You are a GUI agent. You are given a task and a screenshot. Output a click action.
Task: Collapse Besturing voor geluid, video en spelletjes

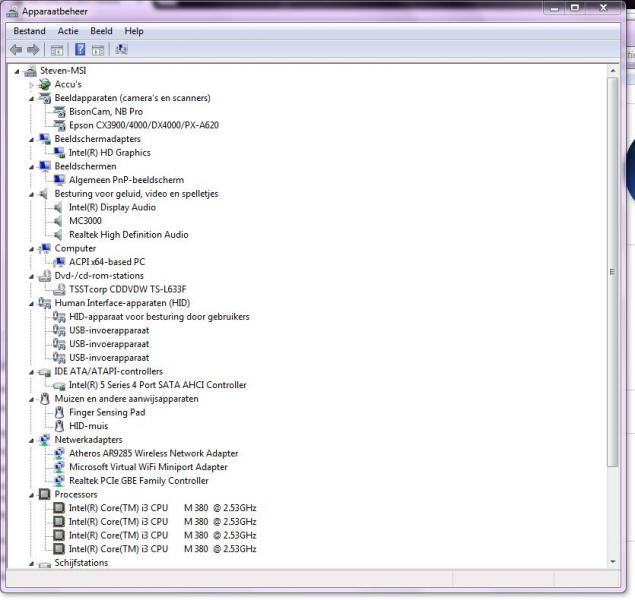(31, 195)
